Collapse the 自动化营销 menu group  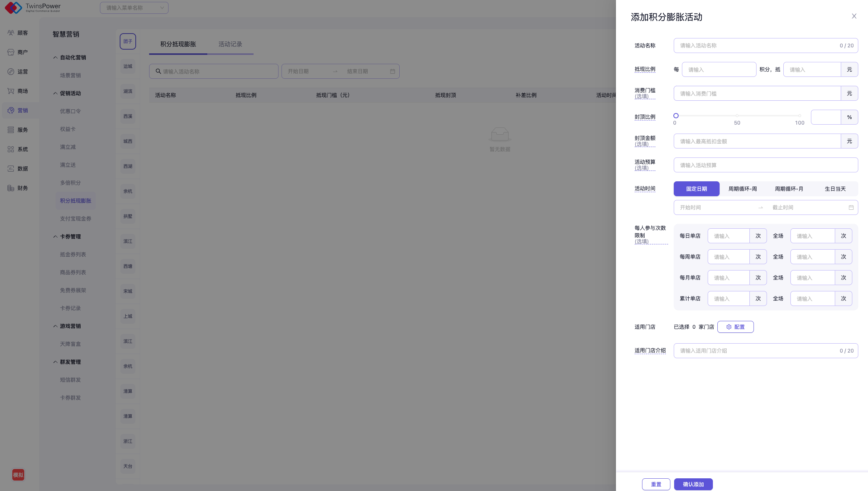(x=55, y=57)
